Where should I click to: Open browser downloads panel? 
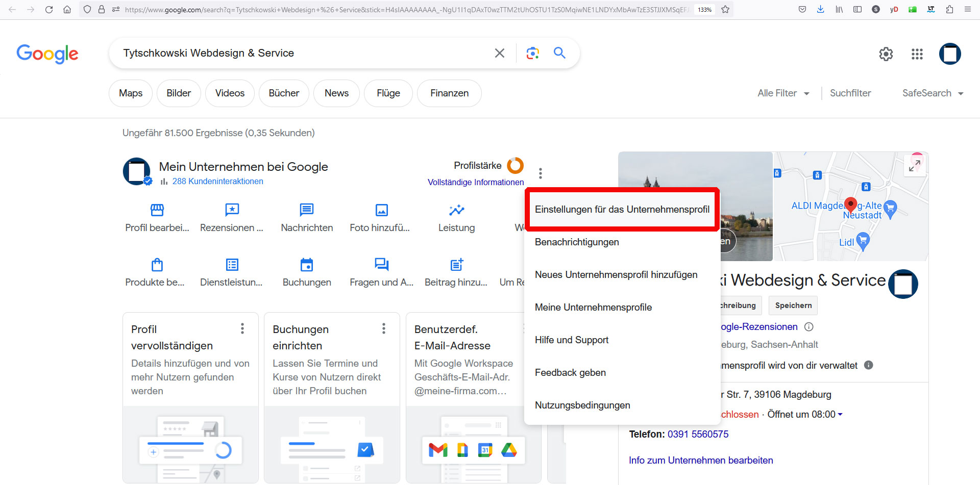coord(821,9)
